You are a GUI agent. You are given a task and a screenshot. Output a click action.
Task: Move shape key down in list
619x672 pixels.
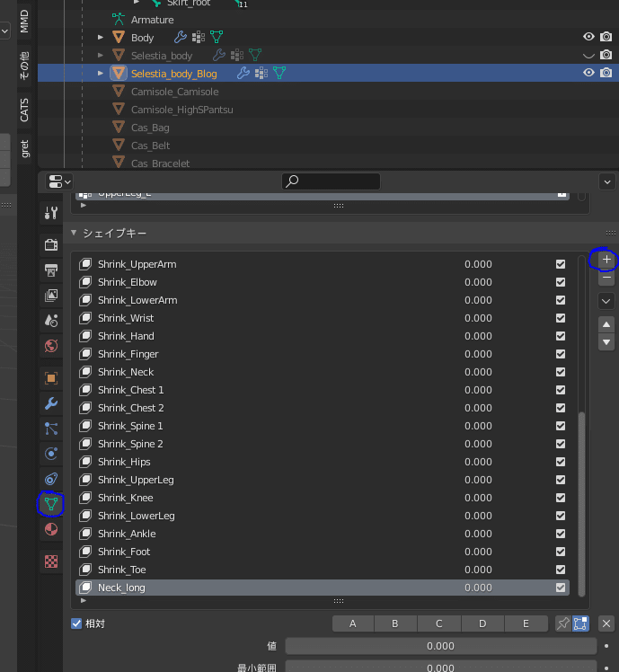[606, 342]
